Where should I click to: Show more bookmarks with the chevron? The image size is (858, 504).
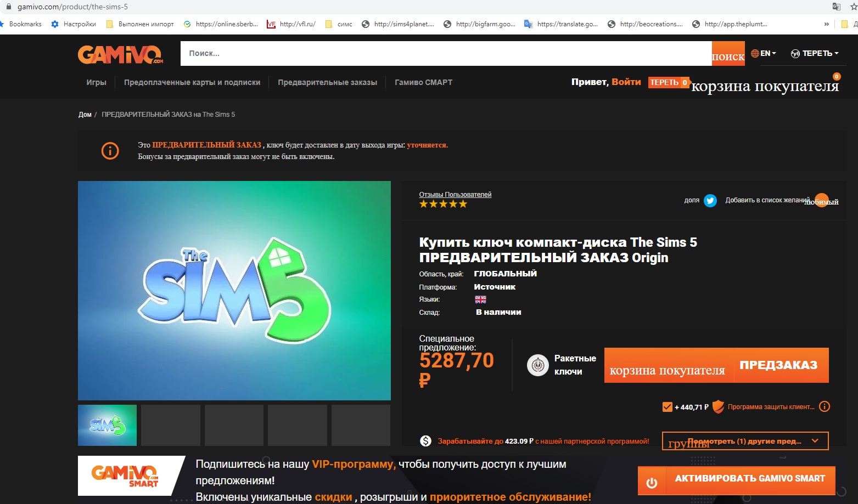click(826, 24)
